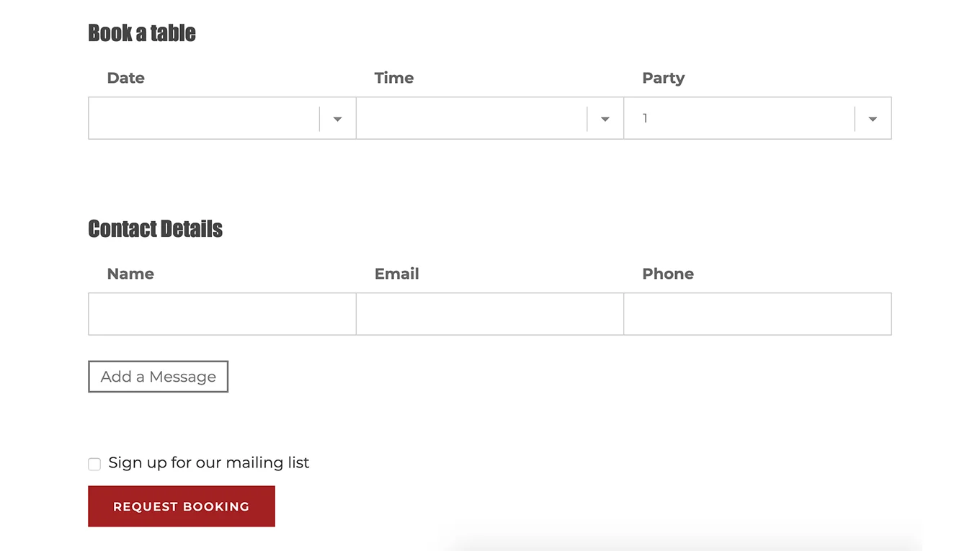Image resolution: width=980 pixels, height=551 pixels.
Task: Click the Email field label
Action: click(x=396, y=274)
